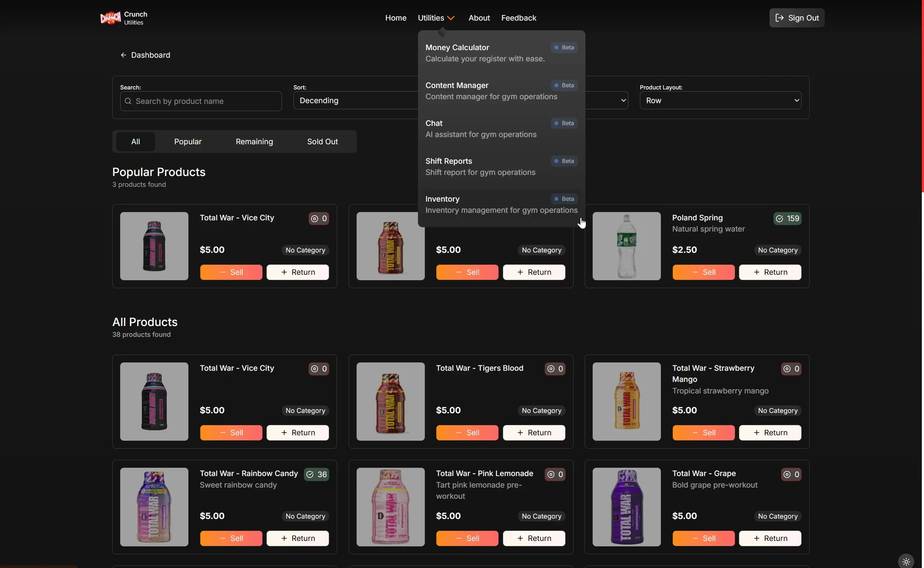This screenshot has height=568, width=924.
Task: Toggle the theme sun icon
Action: (x=906, y=562)
